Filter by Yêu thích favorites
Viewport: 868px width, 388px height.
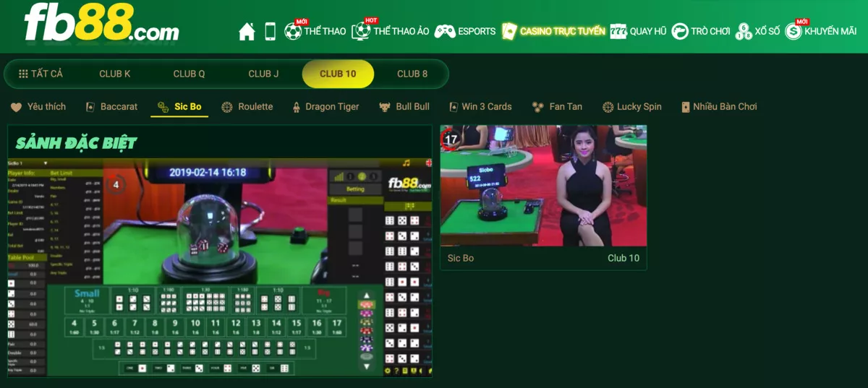click(x=38, y=106)
